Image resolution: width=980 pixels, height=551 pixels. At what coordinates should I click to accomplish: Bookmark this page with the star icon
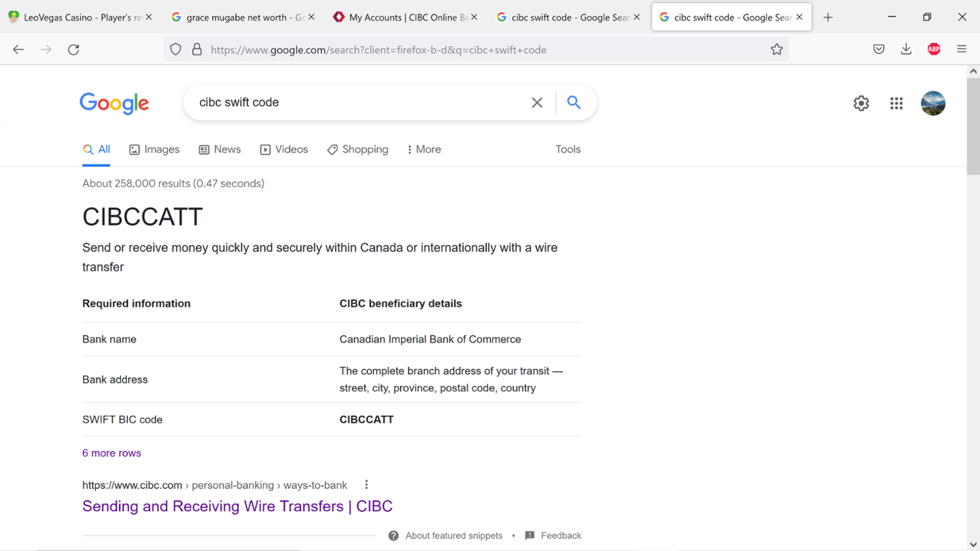tap(776, 50)
